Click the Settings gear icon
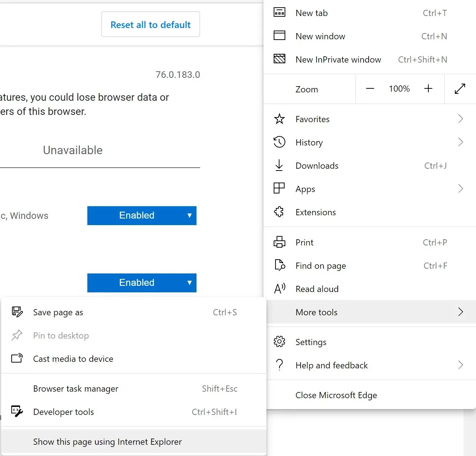 point(279,342)
